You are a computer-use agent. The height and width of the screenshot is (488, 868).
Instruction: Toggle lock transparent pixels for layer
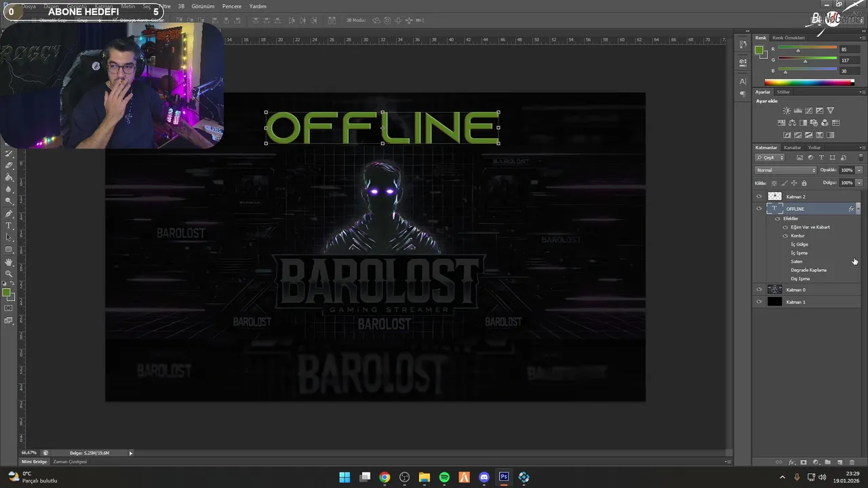(x=774, y=183)
